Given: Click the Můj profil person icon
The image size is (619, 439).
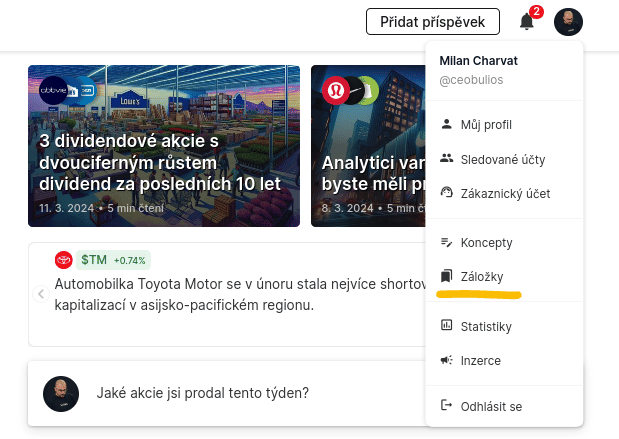Looking at the screenshot, I should tap(446, 125).
